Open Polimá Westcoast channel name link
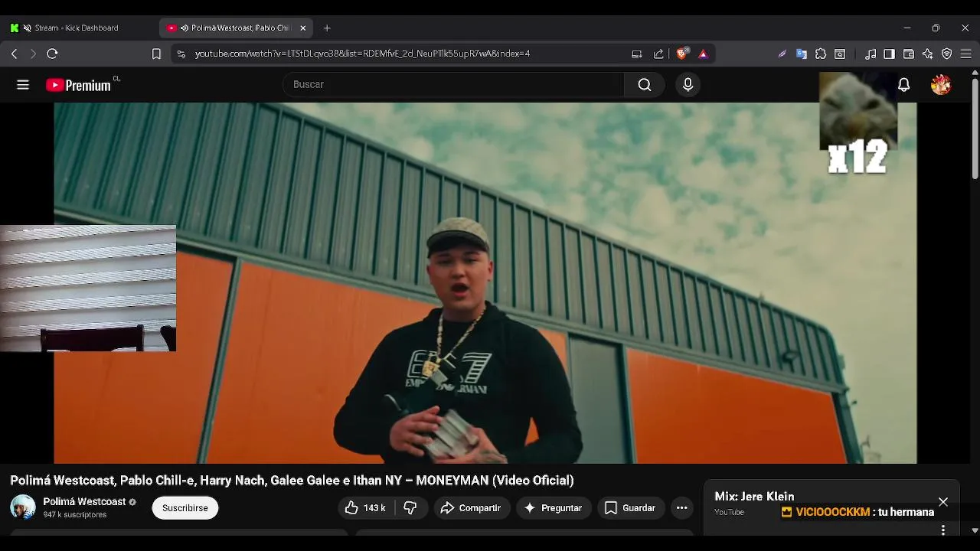Screen dimensions: 980x551 84,502
